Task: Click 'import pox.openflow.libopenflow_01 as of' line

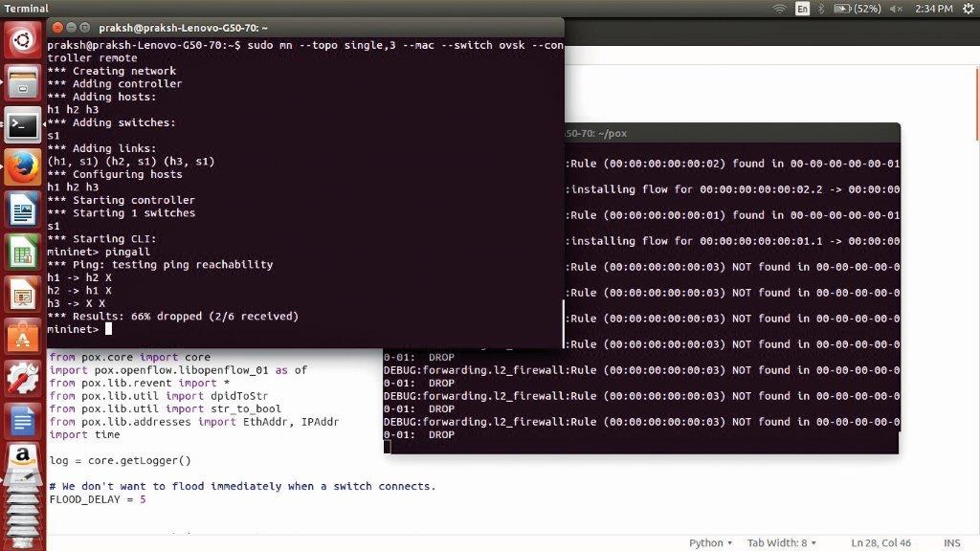Action: pyautogui.click(x=178, y=370)
